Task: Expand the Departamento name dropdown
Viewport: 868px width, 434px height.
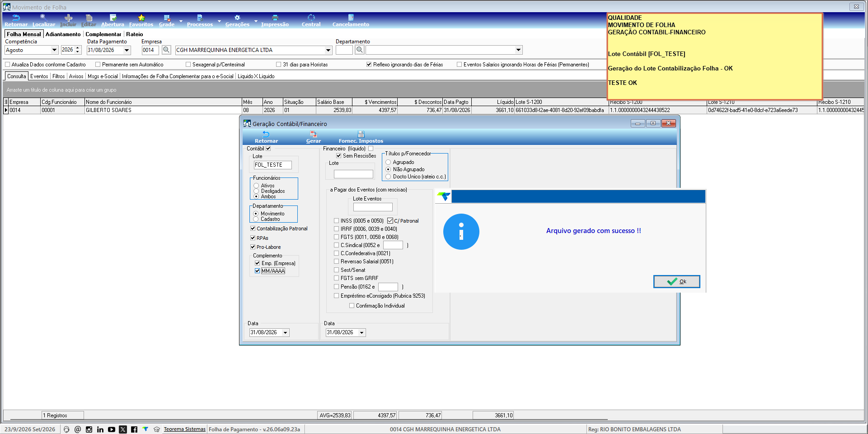Action: point(519,50)
